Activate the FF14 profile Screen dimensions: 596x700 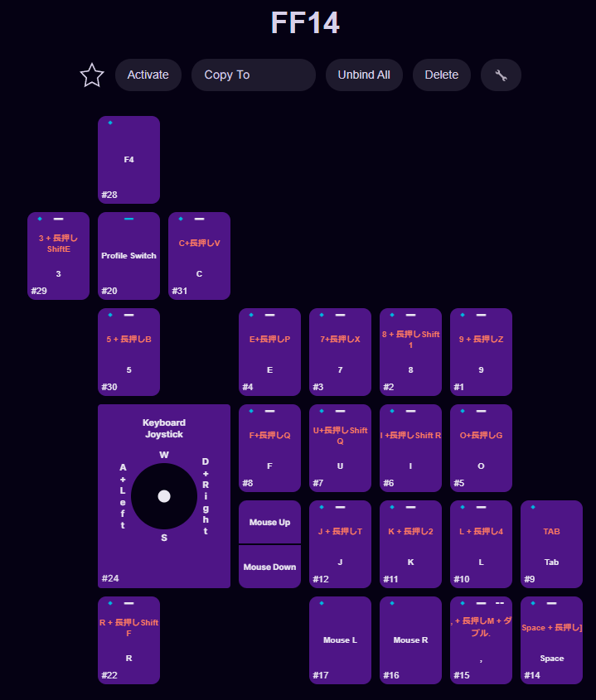coord(148,75)
